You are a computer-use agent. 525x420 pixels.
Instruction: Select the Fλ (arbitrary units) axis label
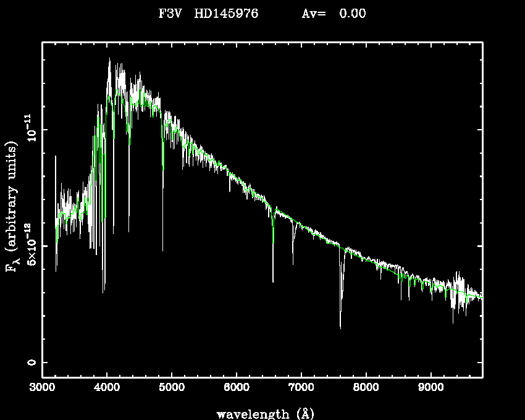point(11,206)
